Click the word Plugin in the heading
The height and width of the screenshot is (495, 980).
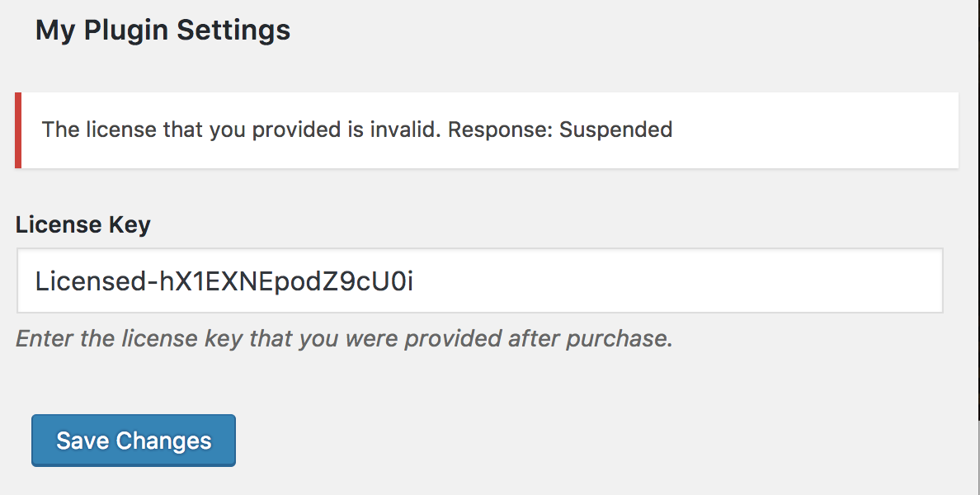pos(126,31)
